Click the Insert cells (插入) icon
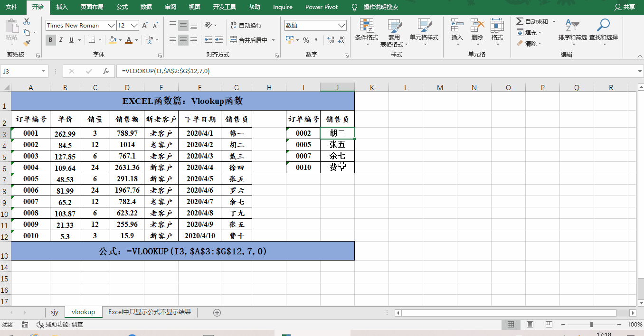The width and height of the screenshot is (644, 336). point(457,26)
